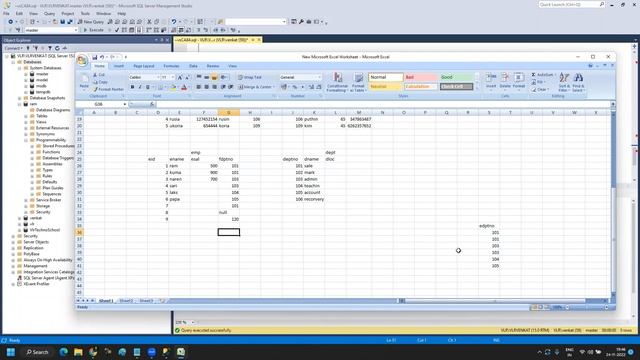This screenshot has width=640, height=360.
Task: Apply Percent Style number format
Action: [295, 87]
